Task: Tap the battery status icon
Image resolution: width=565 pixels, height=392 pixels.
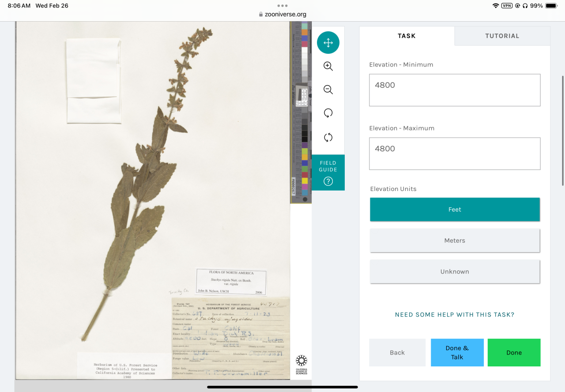Action: click(551, 6)
